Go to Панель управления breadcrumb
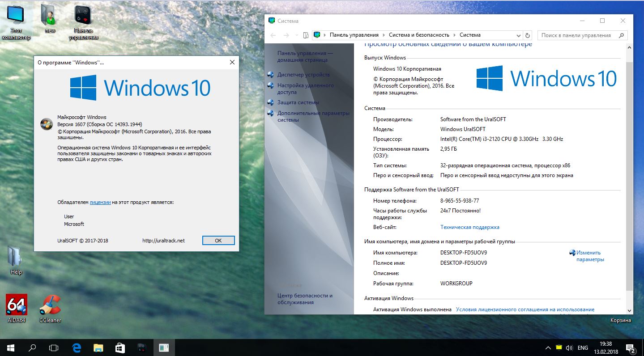This screenshot has width=644, height=356. 354,35
